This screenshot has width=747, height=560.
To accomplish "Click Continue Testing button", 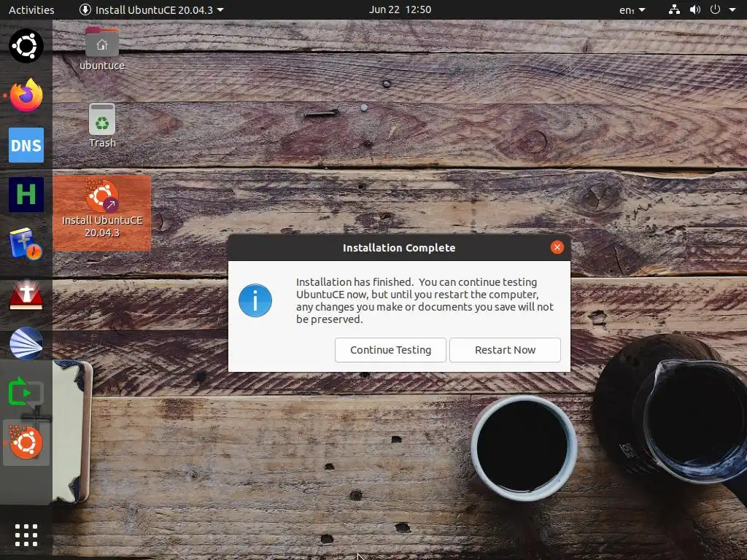I will tap(391, 350).
